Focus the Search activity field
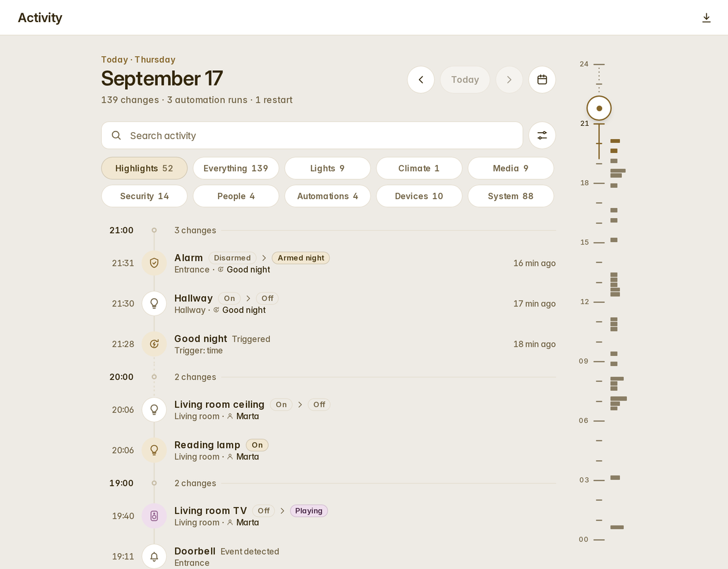The width and height of the screenshot is (728, 569). (x=312, y=136)
